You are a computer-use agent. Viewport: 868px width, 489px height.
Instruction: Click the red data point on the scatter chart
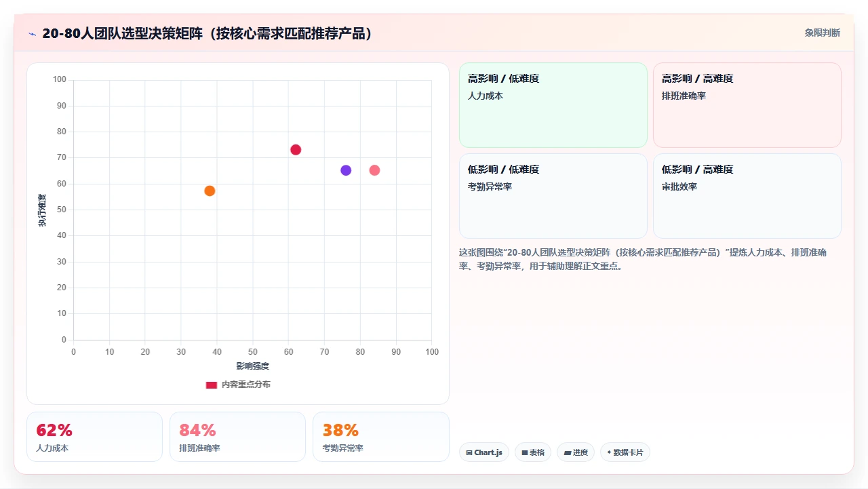tap(296, 150)
